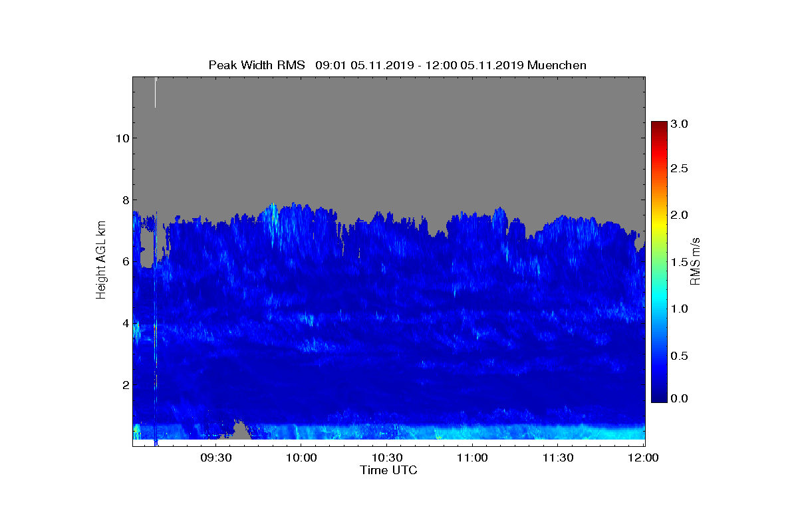
Task: Click the height label 6
Action: 124,261
